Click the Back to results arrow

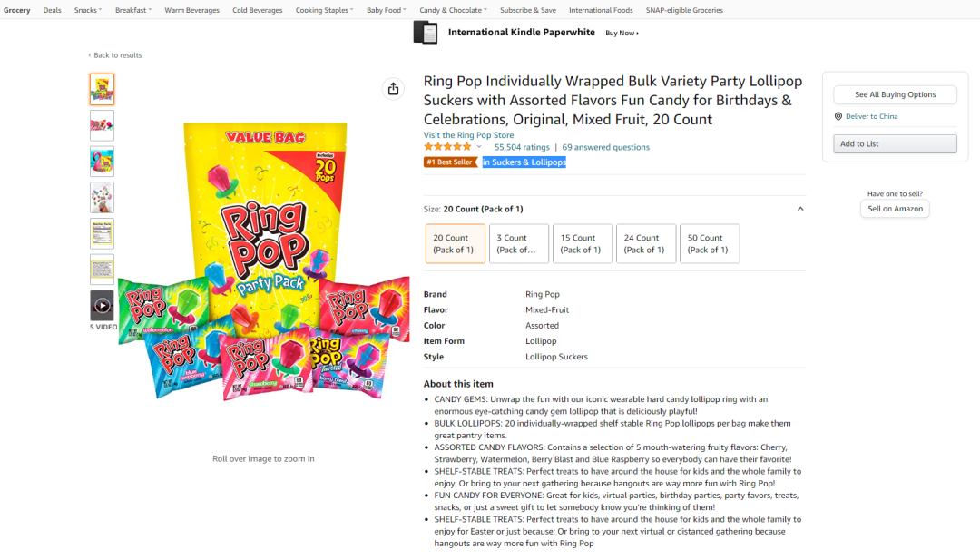pos(89,55)
